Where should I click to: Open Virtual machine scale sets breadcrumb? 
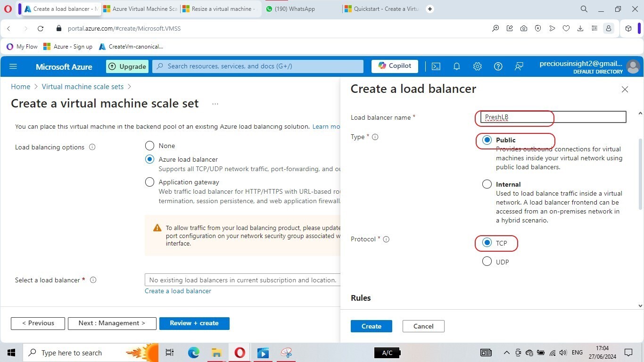[x=83, y=87]
